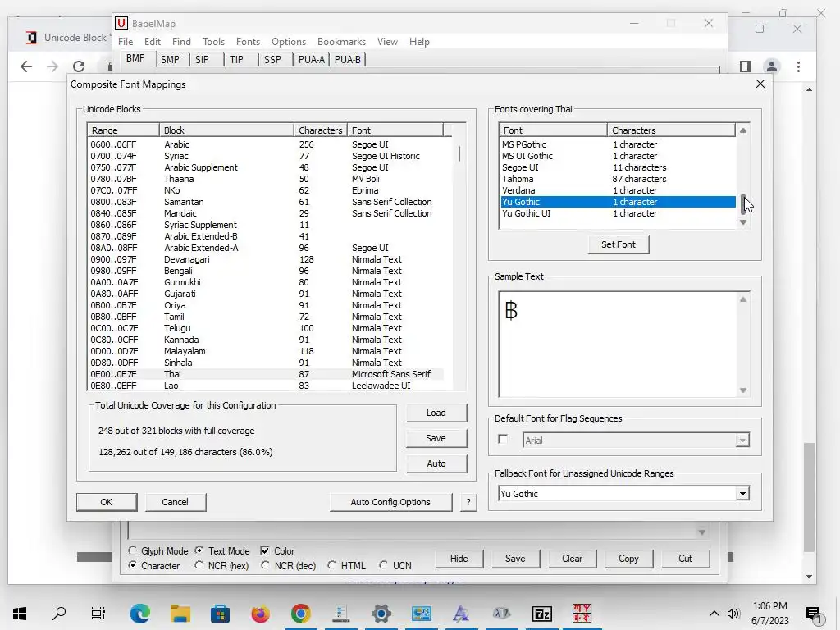Launch Firefox from the taskbar

pos(260,614)
